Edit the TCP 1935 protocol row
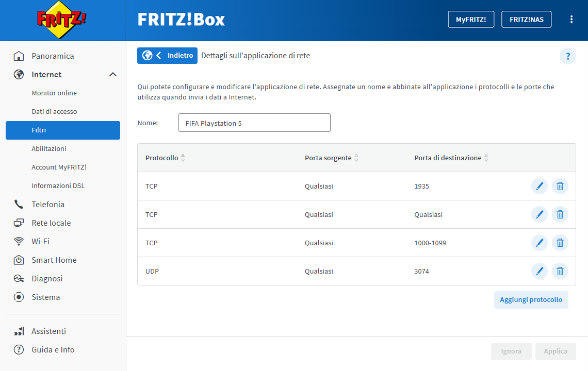The image size is (588, 371). (x=539, y=186)
